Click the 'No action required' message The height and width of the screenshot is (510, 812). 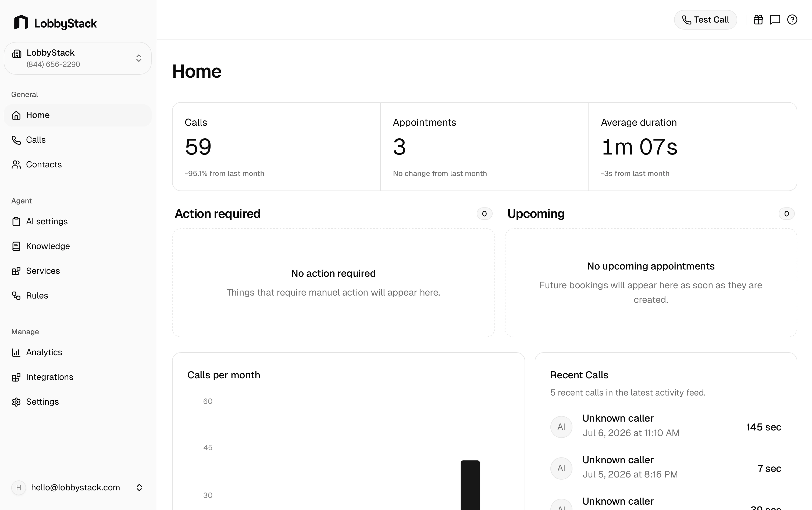333,273
